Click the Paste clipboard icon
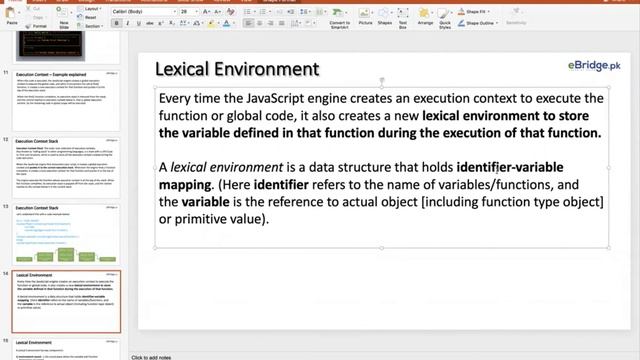The height and width of the screenshot is (360, 640). coord(11,13)
